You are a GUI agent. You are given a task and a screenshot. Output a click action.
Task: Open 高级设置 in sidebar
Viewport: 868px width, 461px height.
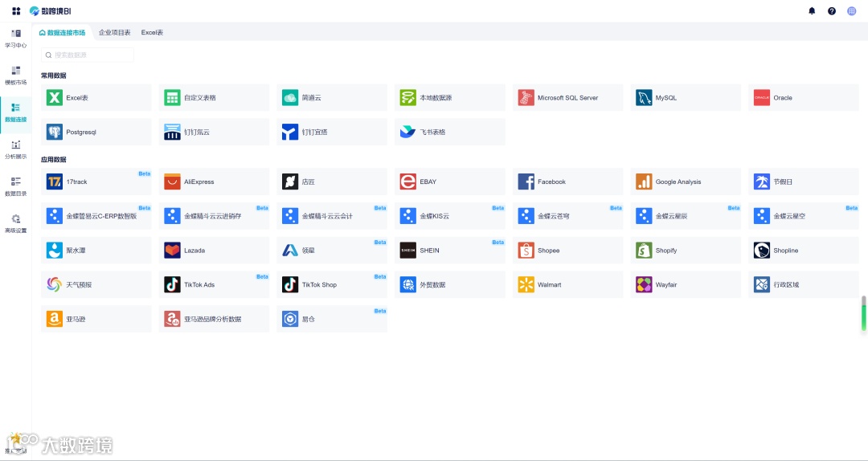click(15, 223)
